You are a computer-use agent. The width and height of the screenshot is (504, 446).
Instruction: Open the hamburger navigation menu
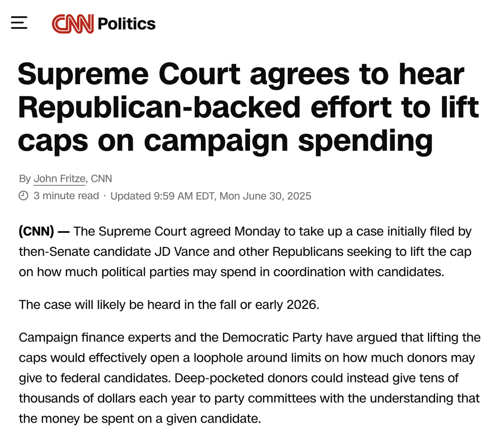pyautogui.click(x=19, y=23)
